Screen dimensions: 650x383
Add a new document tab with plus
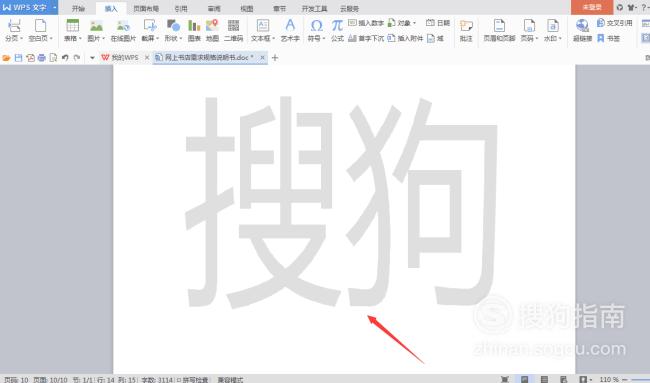[275, 58]
